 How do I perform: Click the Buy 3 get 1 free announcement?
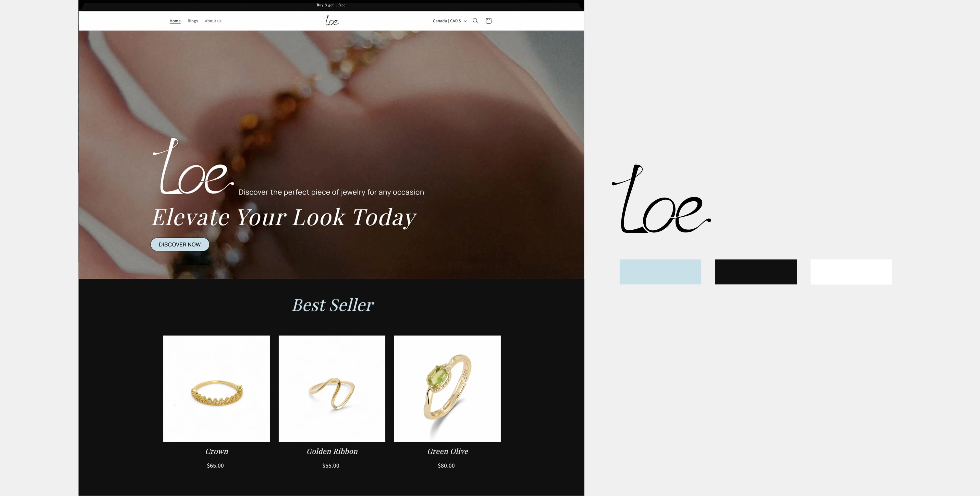pyautogui.click(x=331, y=5)
